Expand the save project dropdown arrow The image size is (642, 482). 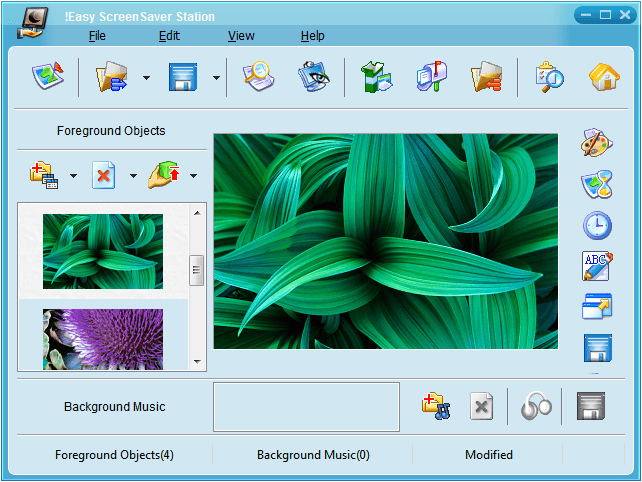coord(216,77)
